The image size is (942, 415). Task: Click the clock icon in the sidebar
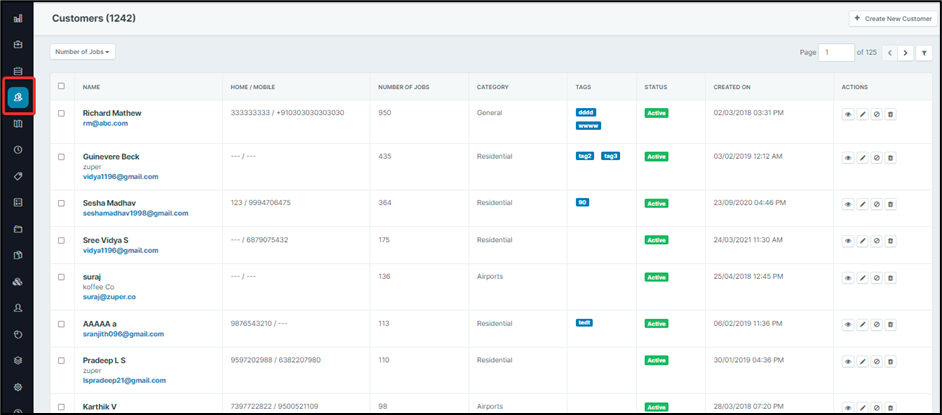point(18,150)
